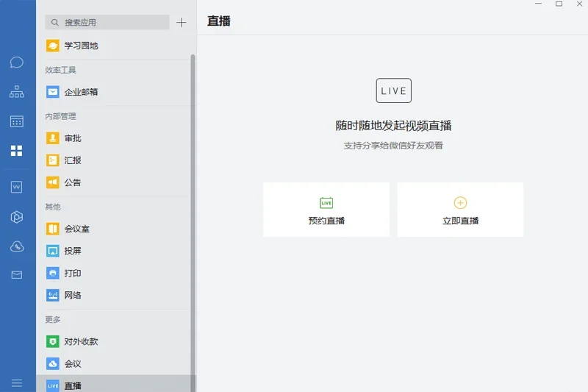Click the large LIVE logo box
Image resolution: width=588 pixels, height=392 pixels.
393,90
